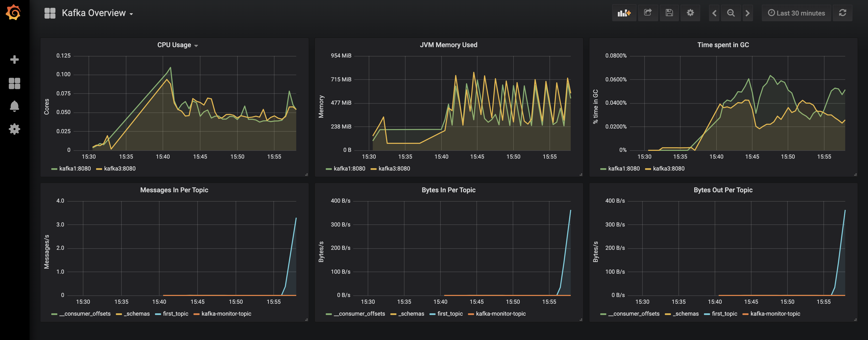Open the Dashboards grid icon in sidebar
The height and width of the screenshot is (340, 868).
(14, 83)
